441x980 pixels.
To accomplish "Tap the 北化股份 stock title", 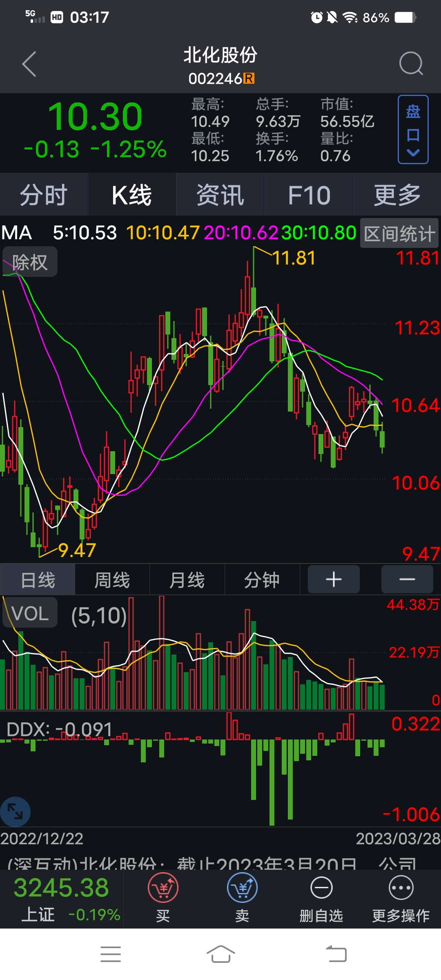I will coord(220,55).
